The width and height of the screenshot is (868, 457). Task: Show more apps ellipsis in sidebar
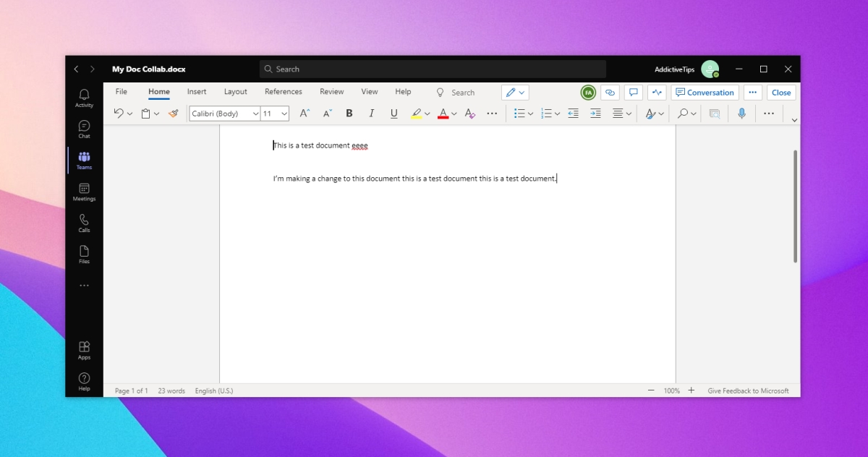point(84,286)
